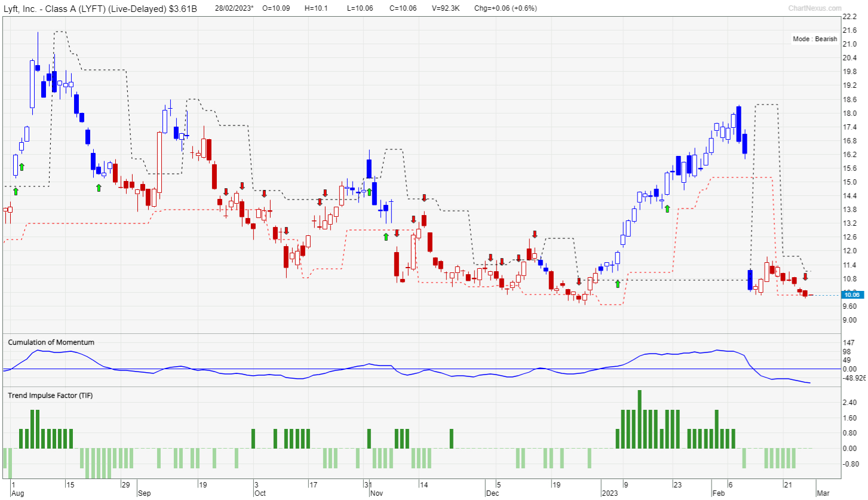Click the Dec month label on the time axis
This screenshot has height=500, width=868.
[492, 495]
